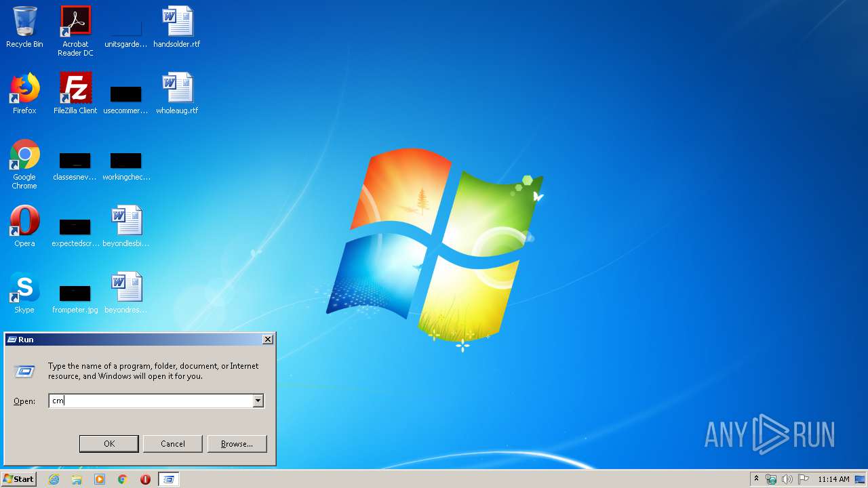The image size is (868, 488).
Task: Click the Show desktop button
Action: pyautogui.click(x=861, y=479)
